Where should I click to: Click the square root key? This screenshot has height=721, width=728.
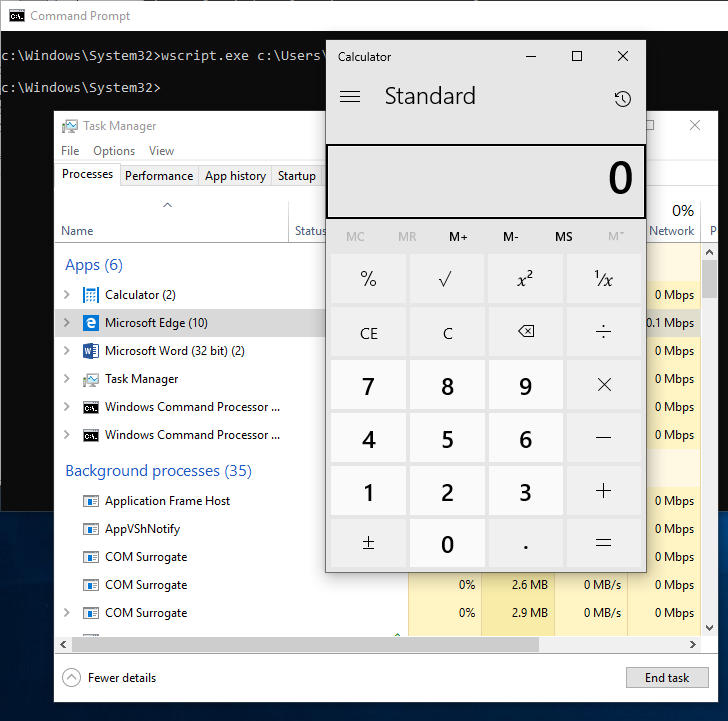(x=447, y=279)
